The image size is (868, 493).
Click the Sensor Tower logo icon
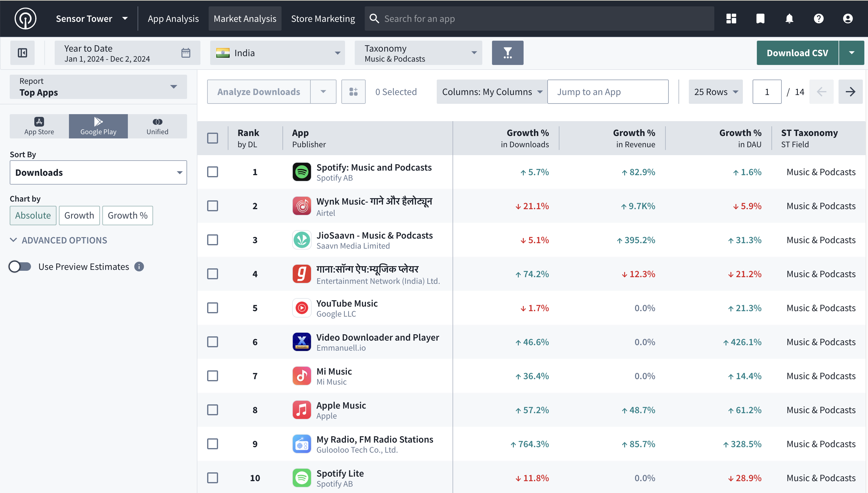(x=26, y=19)
